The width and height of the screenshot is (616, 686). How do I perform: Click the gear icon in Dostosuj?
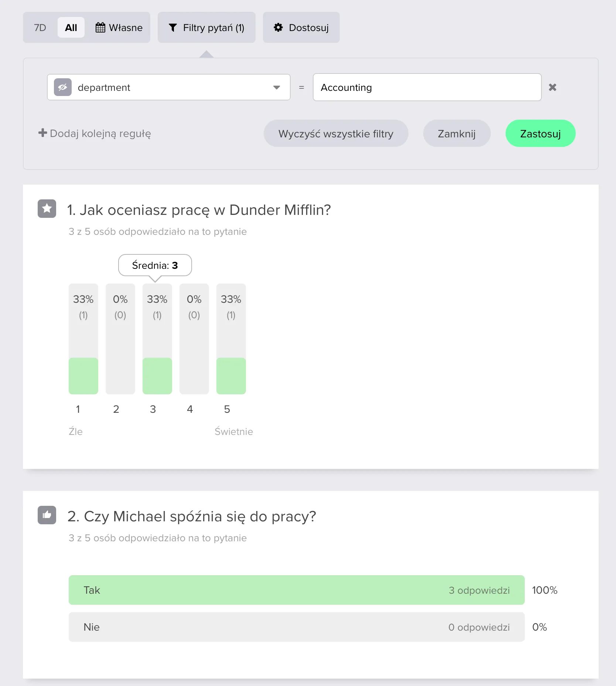click(278, 28)
